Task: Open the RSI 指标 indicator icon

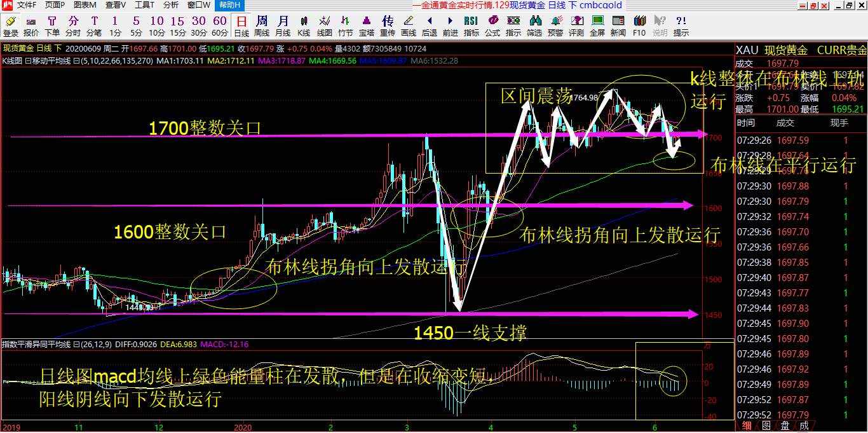Action: (x=471, y=26)
